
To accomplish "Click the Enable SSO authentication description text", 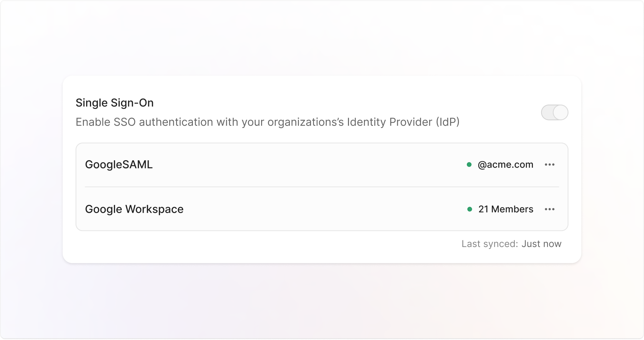I will 268,122.
